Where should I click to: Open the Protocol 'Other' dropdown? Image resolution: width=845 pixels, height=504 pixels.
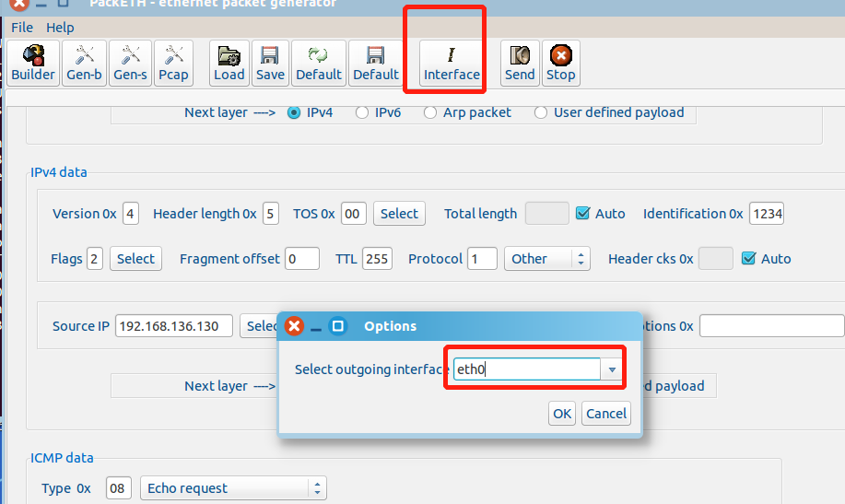[547, 259]
